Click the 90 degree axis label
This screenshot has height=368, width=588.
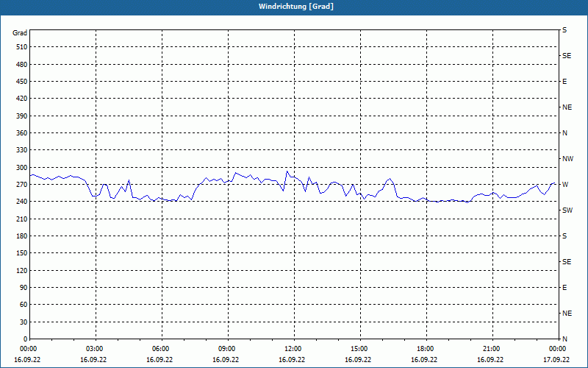(x=24, y=288)
